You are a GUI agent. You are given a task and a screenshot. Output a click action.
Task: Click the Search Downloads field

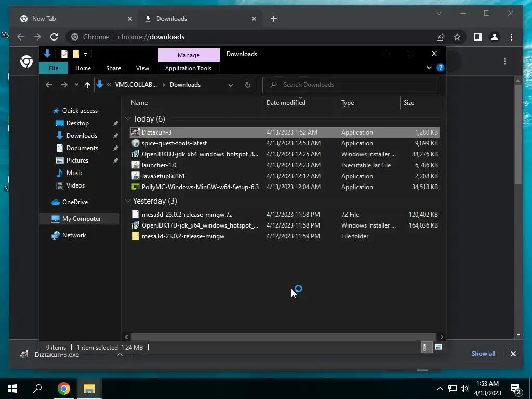(351, 85)
